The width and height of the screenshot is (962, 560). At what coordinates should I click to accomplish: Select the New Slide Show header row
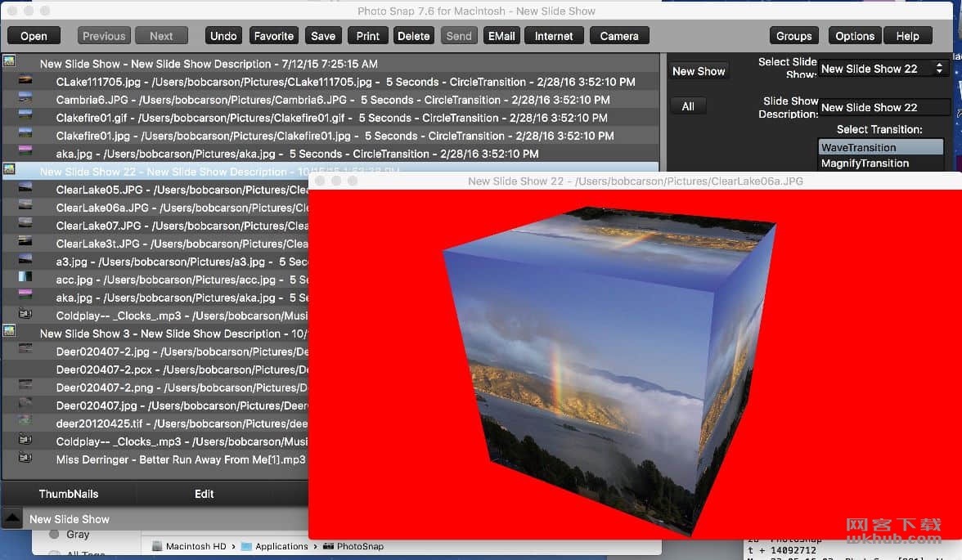tap(330, 64)
